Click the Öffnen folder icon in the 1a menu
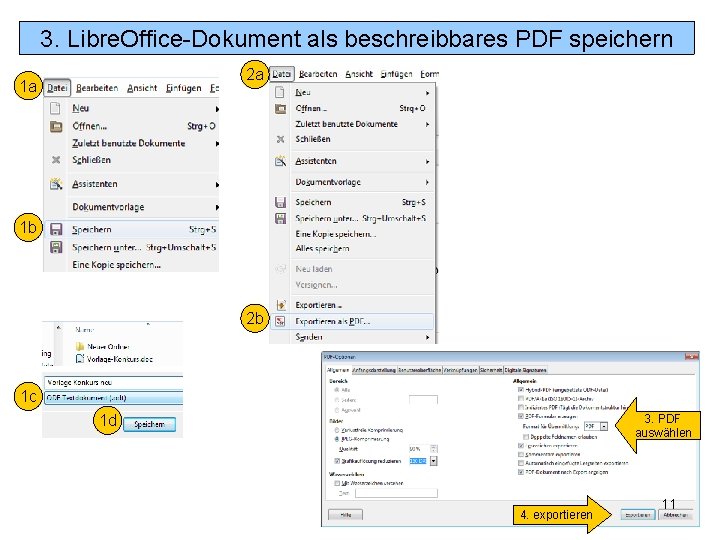The height and width of the screenshot is (540, 720). tap(56, 126)
